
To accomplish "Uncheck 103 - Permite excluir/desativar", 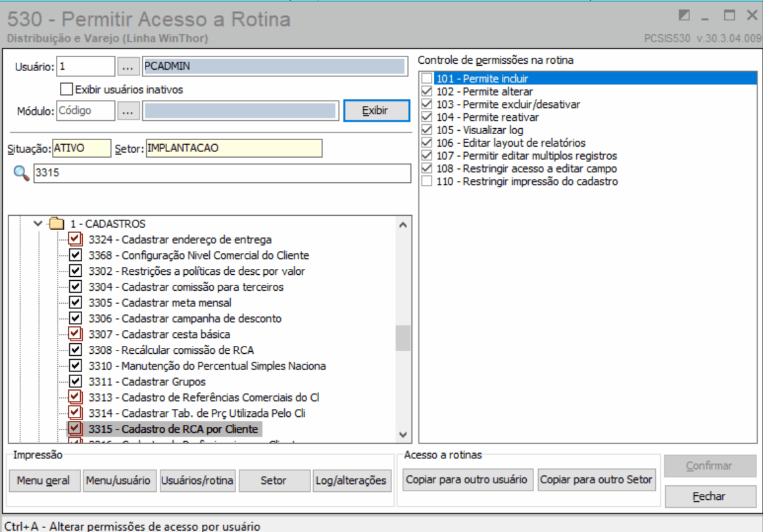I will (427, 104).
